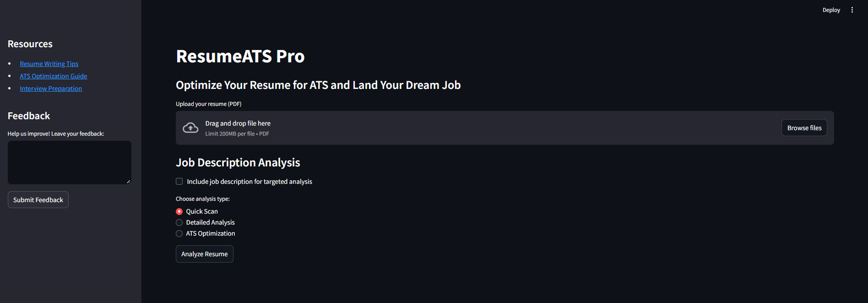Focus the feedback text area
Viewport: 868px width, 303px height.
coord(70,162)
